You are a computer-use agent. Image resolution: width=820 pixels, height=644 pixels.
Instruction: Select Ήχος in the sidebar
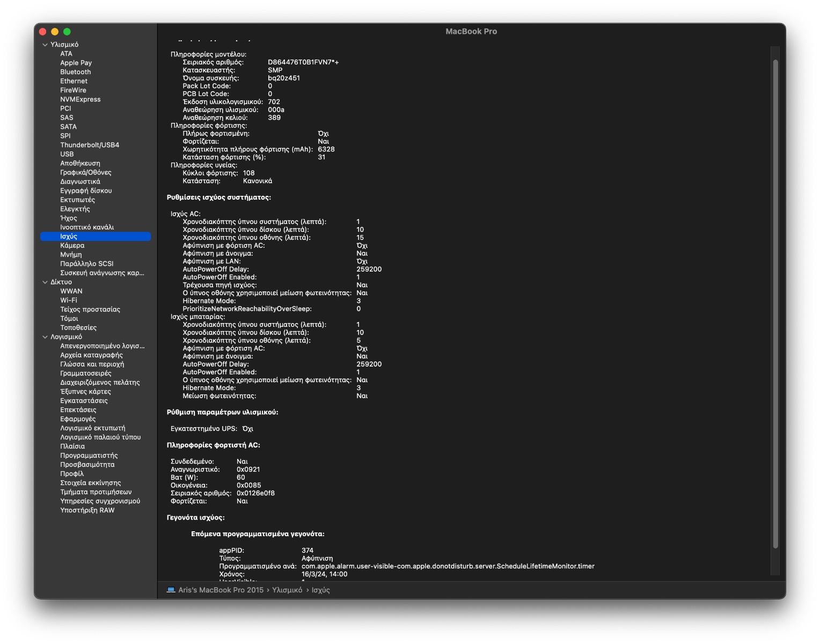[68, 218]
